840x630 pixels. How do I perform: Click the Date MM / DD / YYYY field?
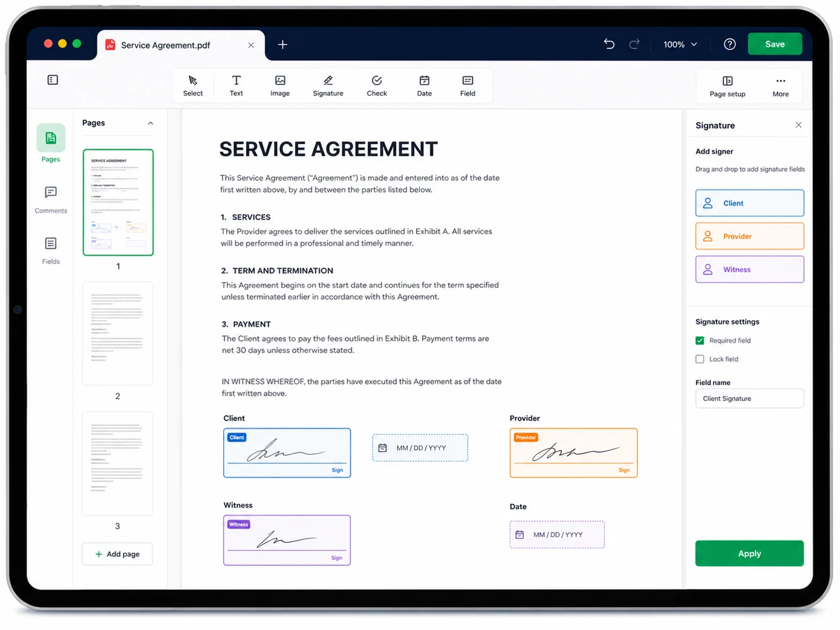tap(557, 535)
